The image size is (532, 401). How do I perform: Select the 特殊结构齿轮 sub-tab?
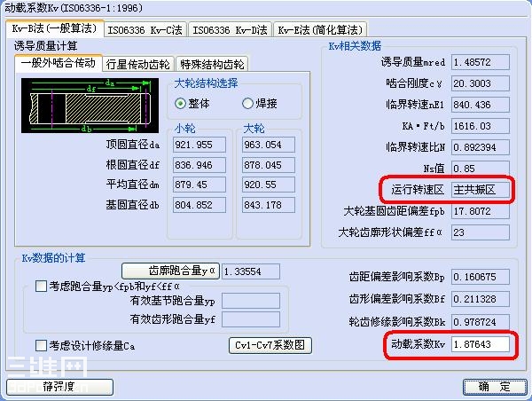point(212,64)
